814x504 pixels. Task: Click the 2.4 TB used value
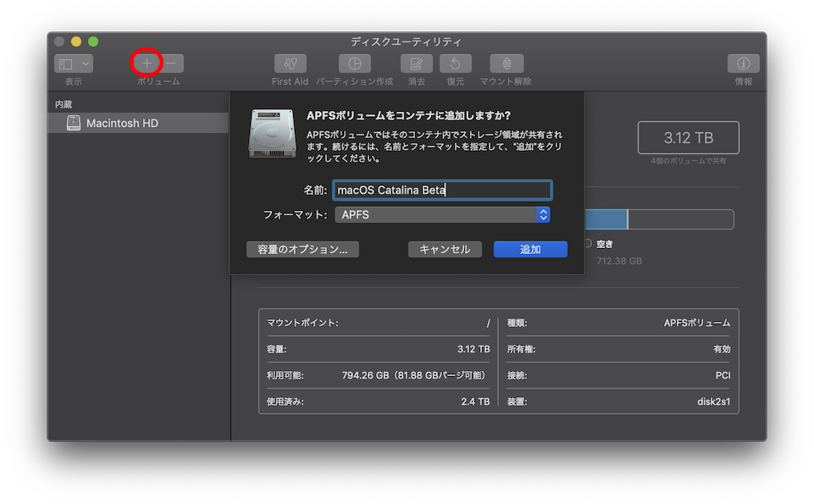point(475,402)
